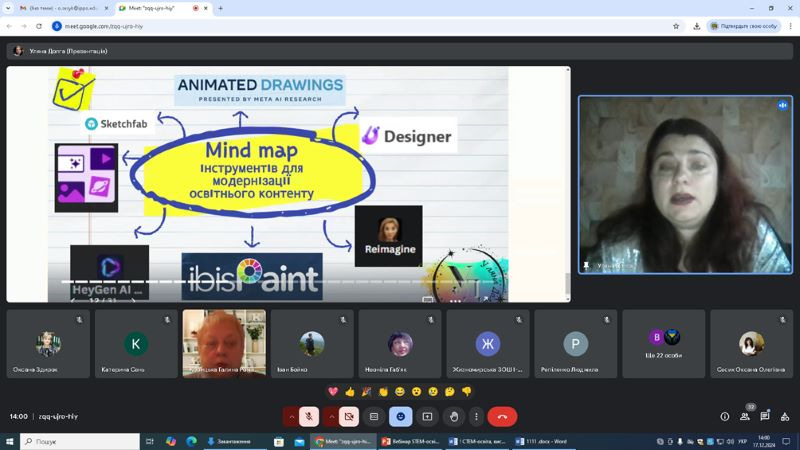
Task: Open Task View on the taskbar
Action: pyautogui.click(x=149, y=441)
